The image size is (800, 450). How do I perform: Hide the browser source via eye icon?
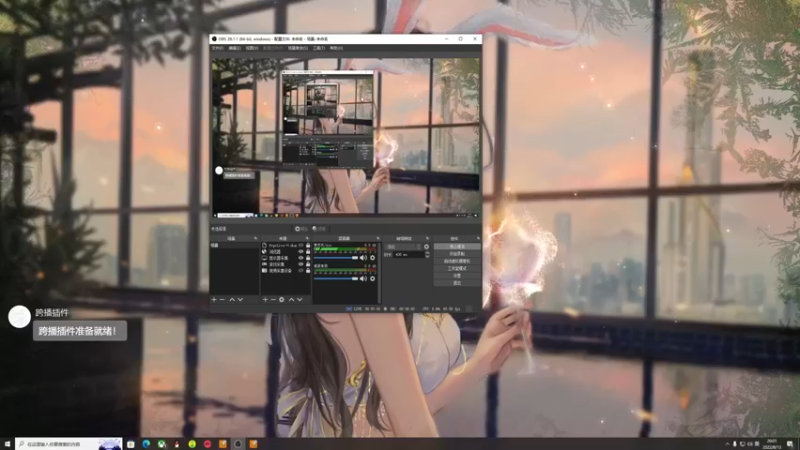(301, 252)
